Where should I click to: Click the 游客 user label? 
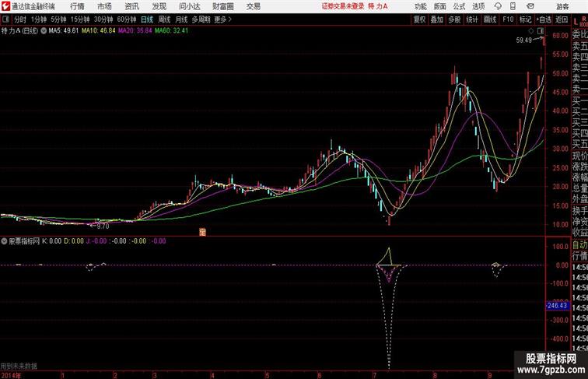coord(562,6)
